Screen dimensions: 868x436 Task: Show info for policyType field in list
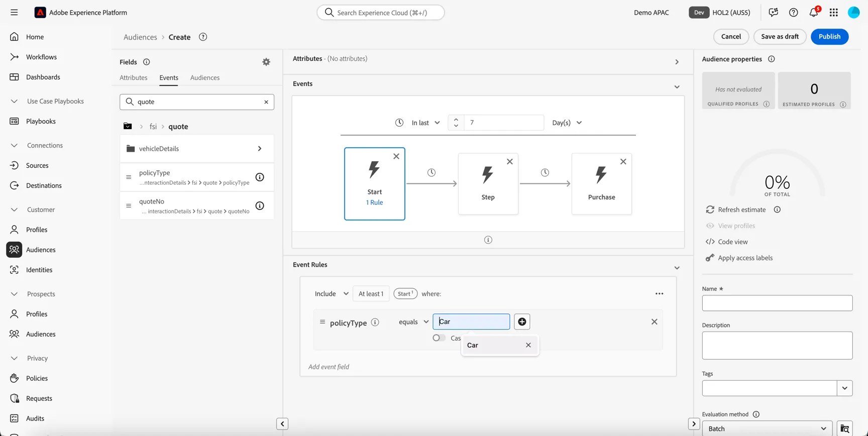[260, 177]
